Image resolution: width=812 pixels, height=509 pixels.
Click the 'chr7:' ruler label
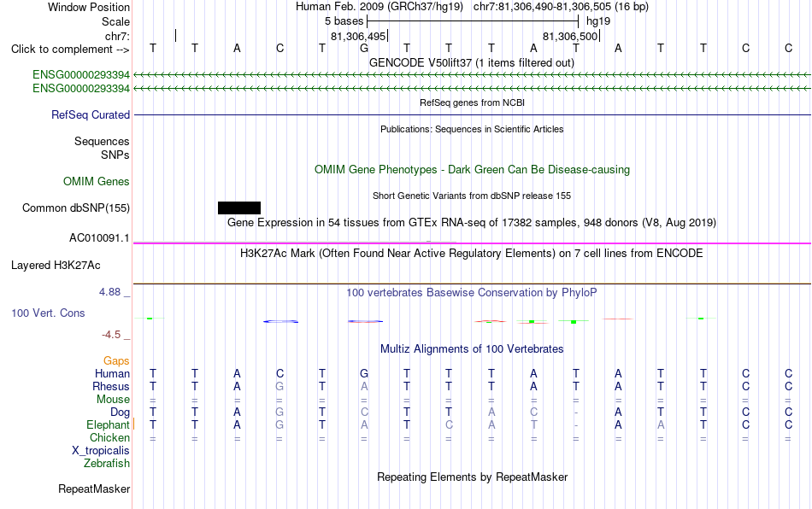(117, 36)
